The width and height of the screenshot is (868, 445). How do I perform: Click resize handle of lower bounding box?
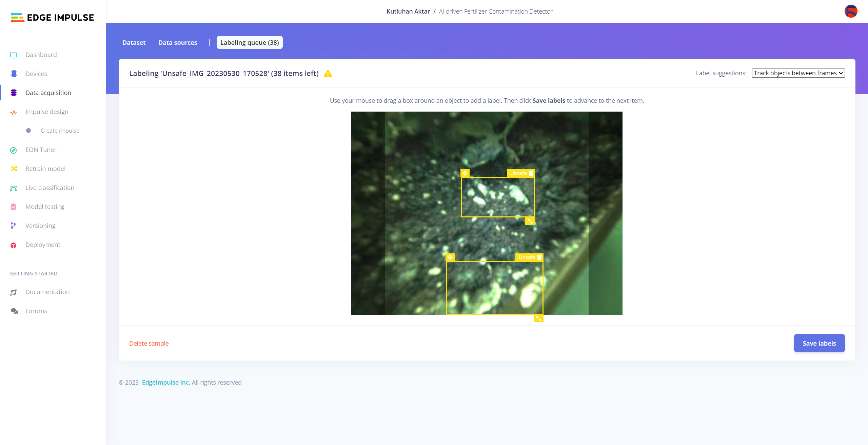[538, 318]
